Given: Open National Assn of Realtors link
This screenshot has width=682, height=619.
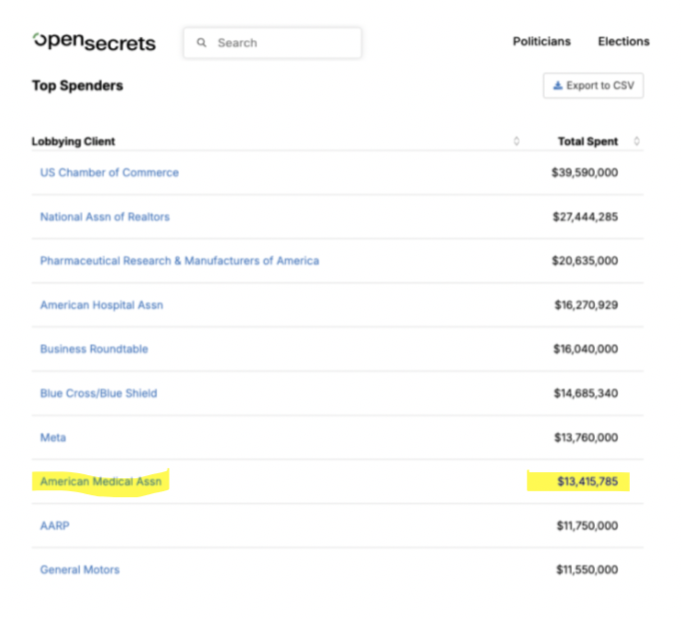Looking at the screenshot, I should [105, 217].
